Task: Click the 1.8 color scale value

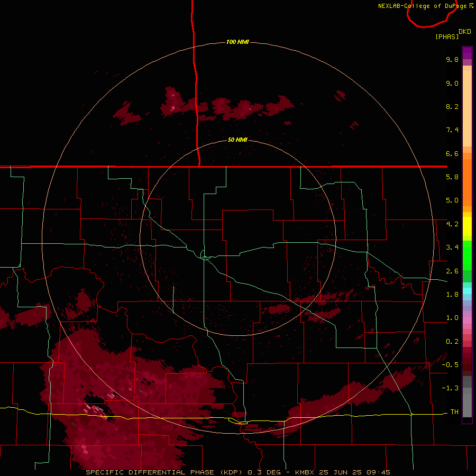Action: coord(452,295)
